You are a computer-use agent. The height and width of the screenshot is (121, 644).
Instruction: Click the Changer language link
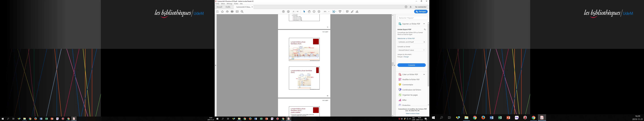point(406,57)
